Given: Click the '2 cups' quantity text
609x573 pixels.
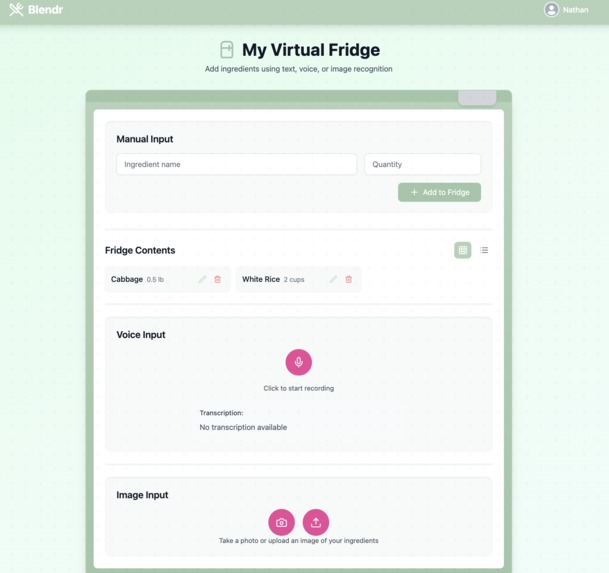Looking at the screenshot, I should click(294, 280).
